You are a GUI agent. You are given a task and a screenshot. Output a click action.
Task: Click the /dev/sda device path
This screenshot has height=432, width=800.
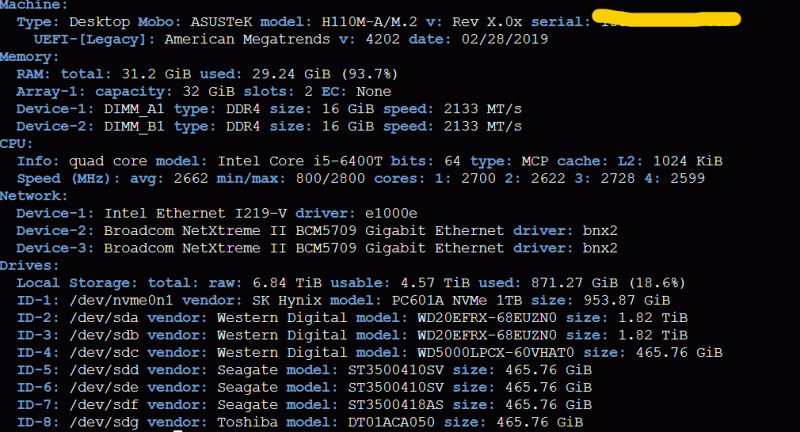[x=104, y=318]
